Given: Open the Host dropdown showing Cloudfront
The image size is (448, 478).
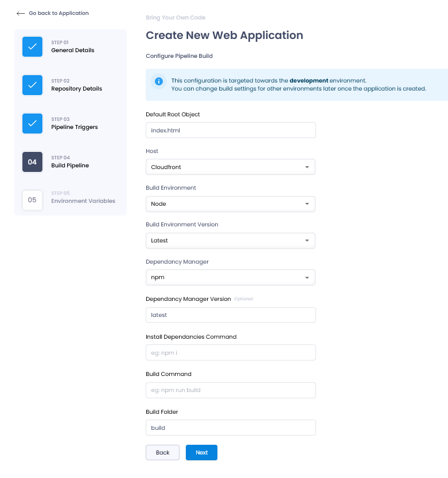Looking at the screenshot, I should coord(231,167).
